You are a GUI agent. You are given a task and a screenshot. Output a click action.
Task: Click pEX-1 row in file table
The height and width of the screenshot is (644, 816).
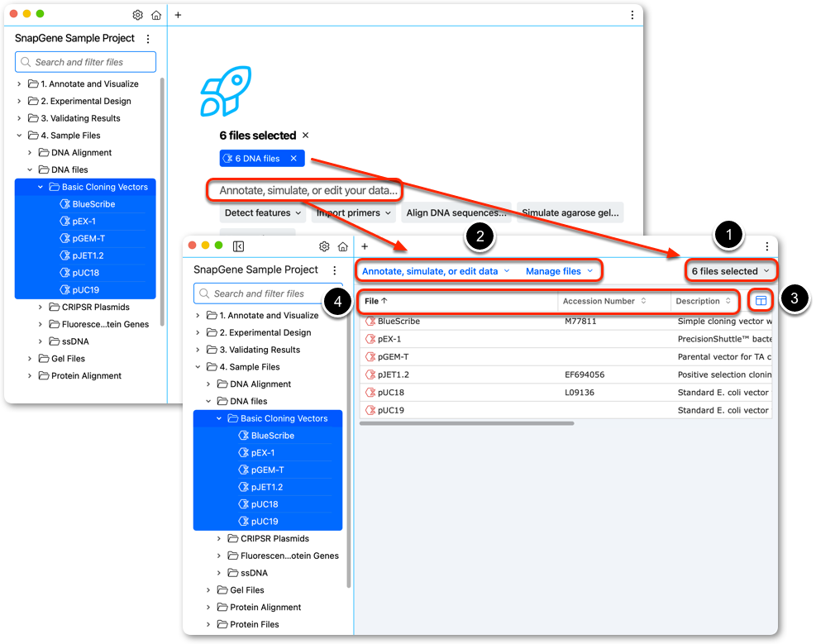coord(565,339)
